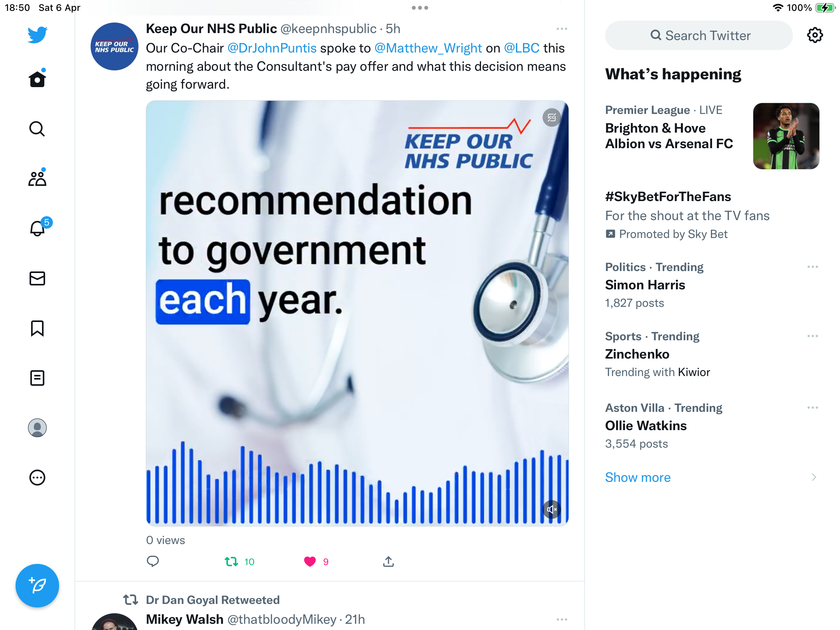
Task: Compose a new tweet
Action: tap(37, 586)
